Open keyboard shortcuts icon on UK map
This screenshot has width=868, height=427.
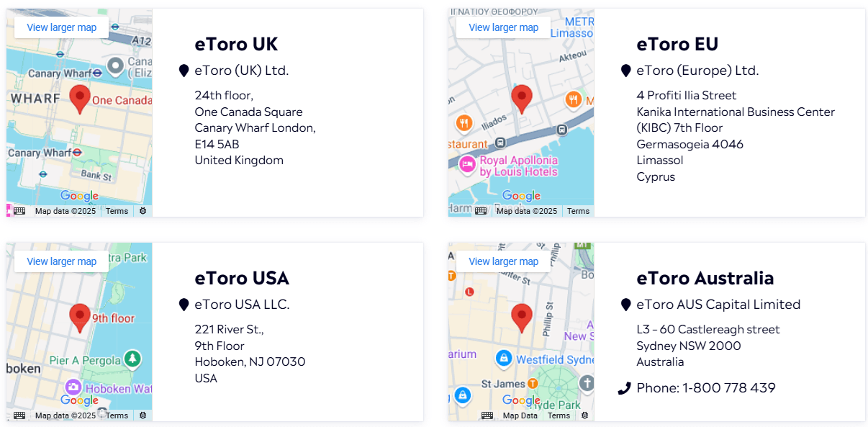(19, 211)
